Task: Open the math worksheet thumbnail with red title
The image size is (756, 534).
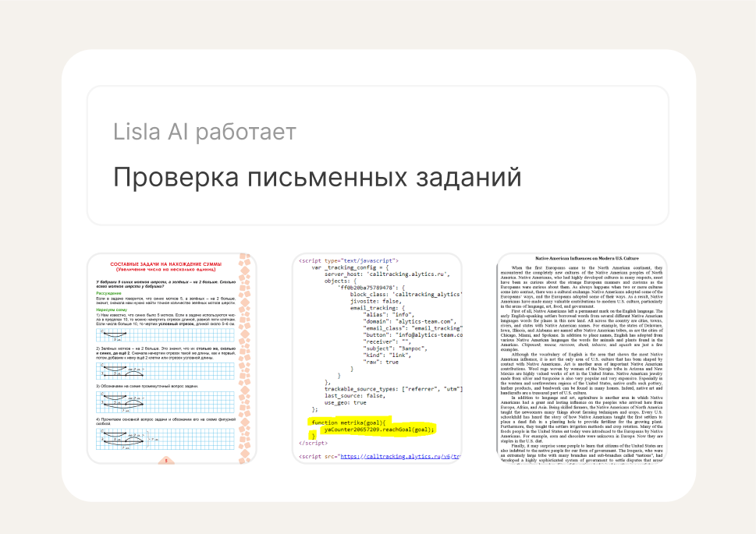Action: (x=172, y=359)
